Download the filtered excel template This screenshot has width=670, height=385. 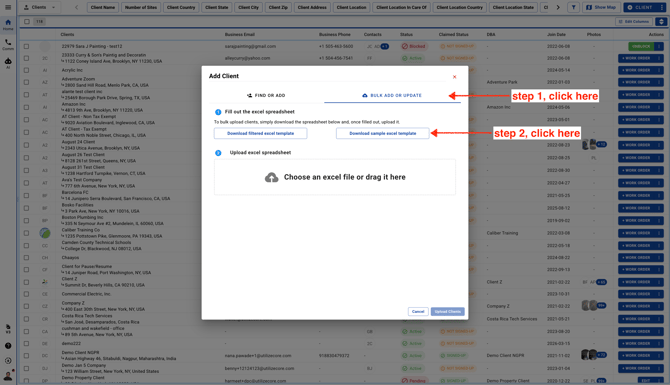(260, 133)
